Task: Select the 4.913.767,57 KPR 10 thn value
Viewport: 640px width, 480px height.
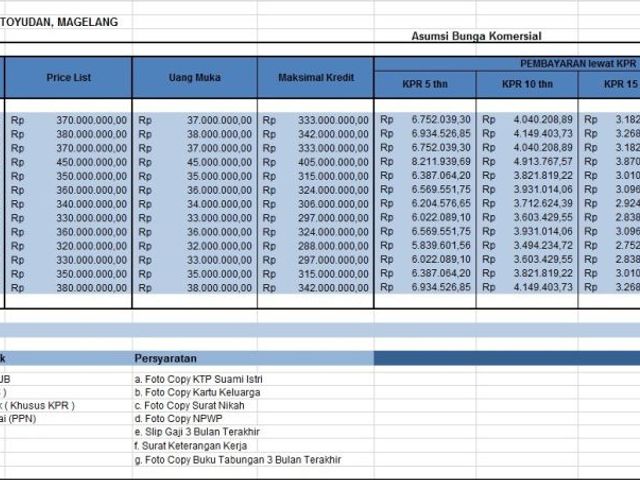Action: coord(527,162)
